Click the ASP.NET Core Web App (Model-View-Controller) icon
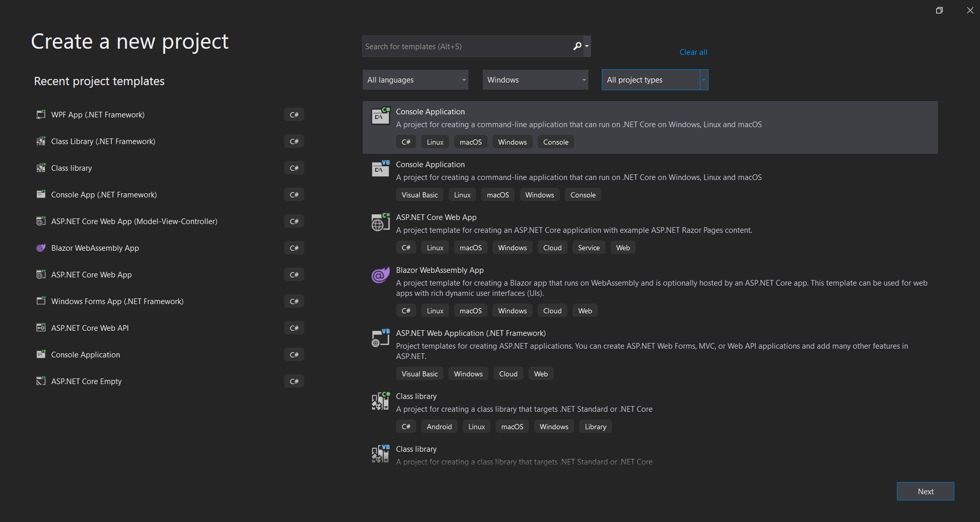The width and height of the screenshot is (980, 522). tap(41, 221)
